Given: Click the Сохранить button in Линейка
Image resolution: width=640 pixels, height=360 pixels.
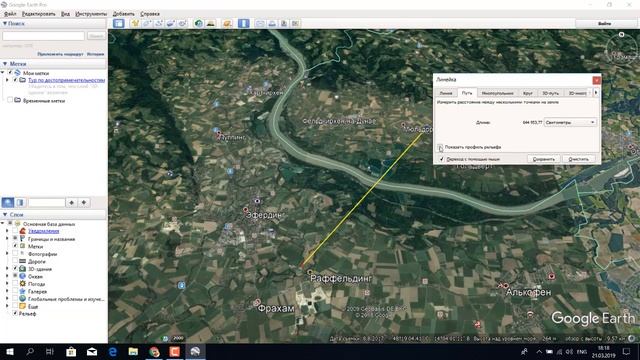Looking at the screenshot, I should 544,159.
